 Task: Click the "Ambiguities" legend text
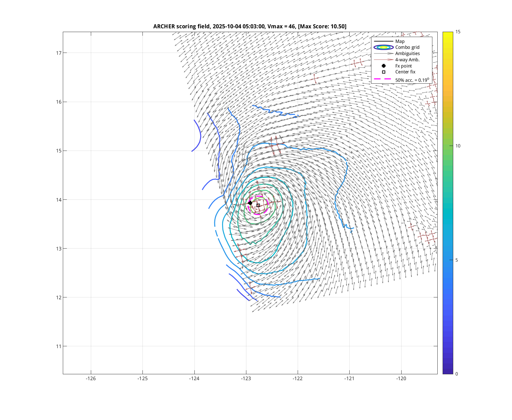pos(407,54)
